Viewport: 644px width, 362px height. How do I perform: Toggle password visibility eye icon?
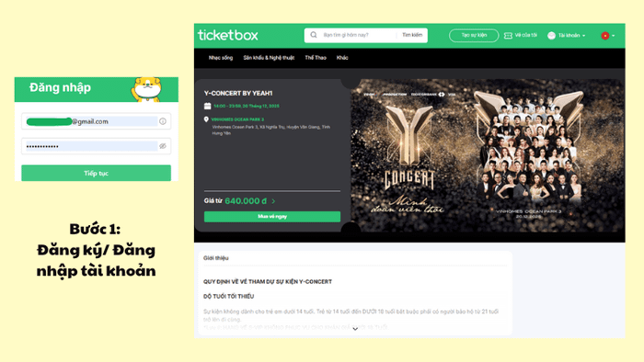point(163,146)
